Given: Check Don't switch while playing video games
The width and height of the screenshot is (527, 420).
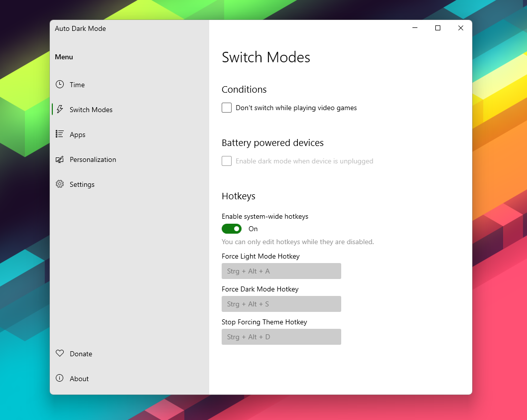Looking at the screenshot, I should tap(227, 108).
